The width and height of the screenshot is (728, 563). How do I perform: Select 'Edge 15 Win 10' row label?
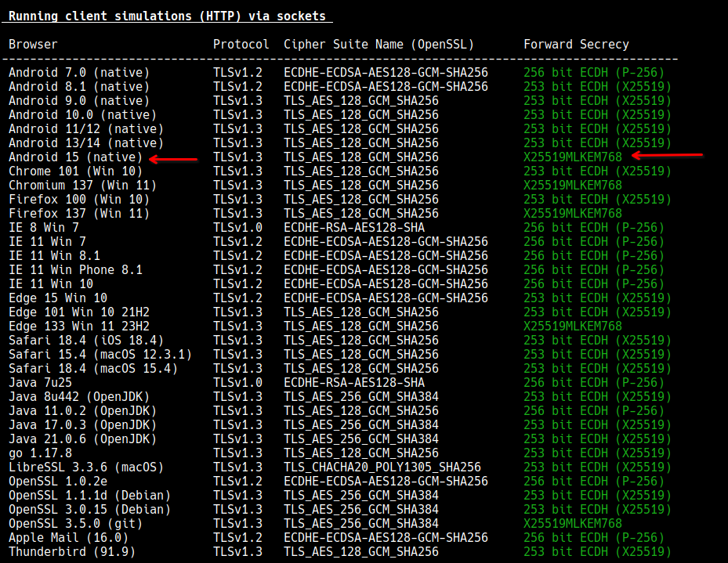[58, 298]
